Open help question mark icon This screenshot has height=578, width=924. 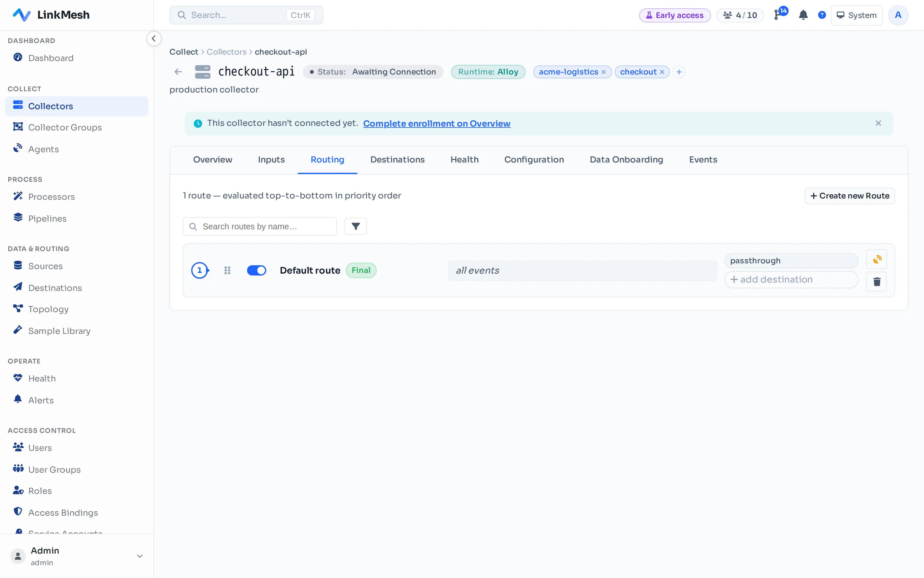pos(822,15)
